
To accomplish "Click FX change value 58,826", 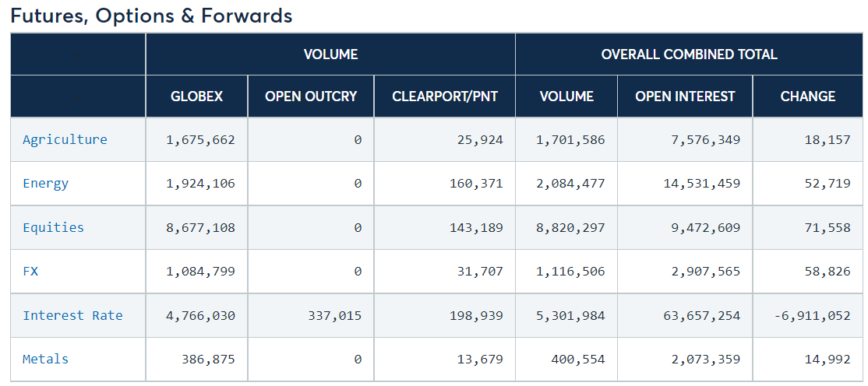I will coord(827,272).
